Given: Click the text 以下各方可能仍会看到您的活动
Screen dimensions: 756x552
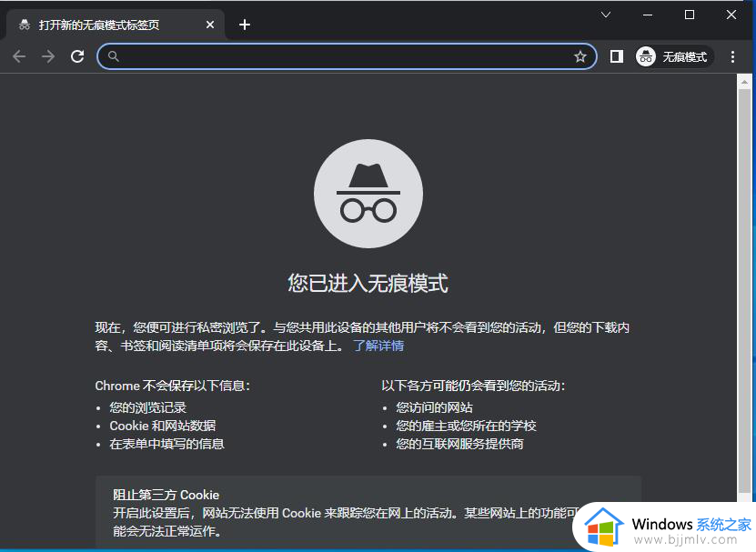Looking at the screenshot, I should click(x=473, y=386).
